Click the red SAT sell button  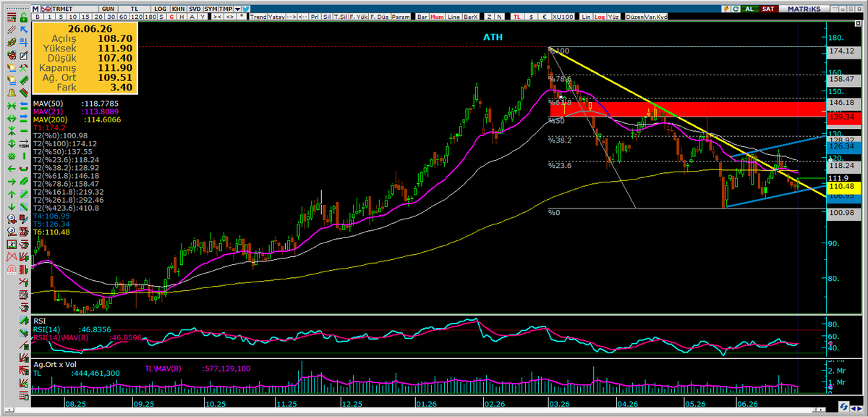coord(768,9)
